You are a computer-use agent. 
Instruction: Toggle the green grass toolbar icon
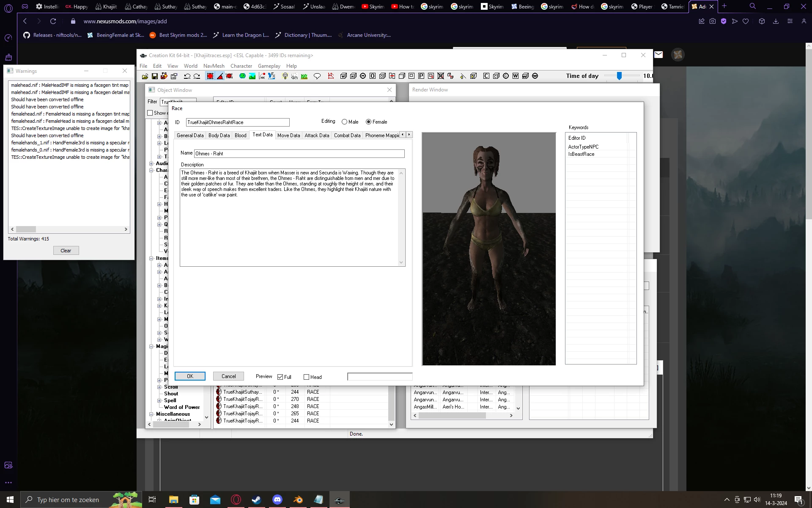[304, 76]
